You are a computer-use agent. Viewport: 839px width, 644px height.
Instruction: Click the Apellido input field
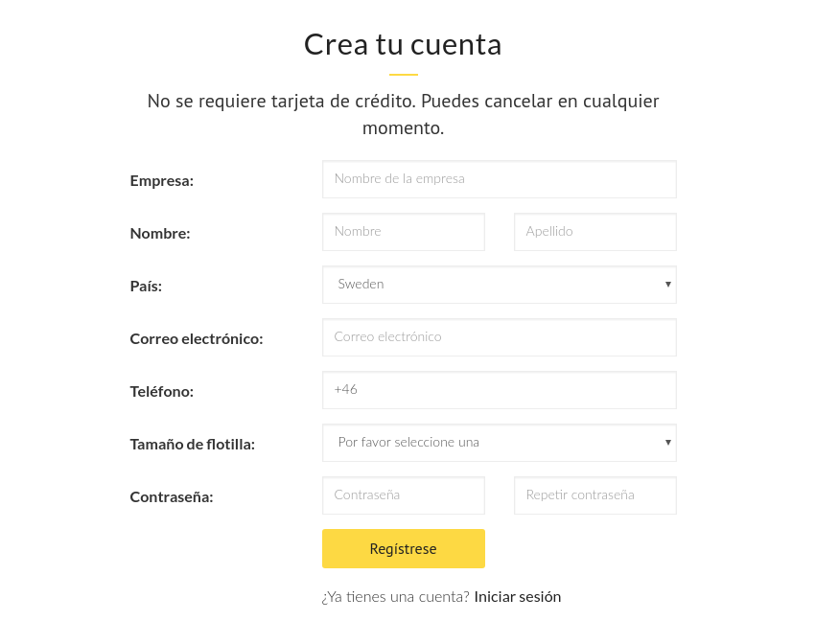tap(594, 232)
